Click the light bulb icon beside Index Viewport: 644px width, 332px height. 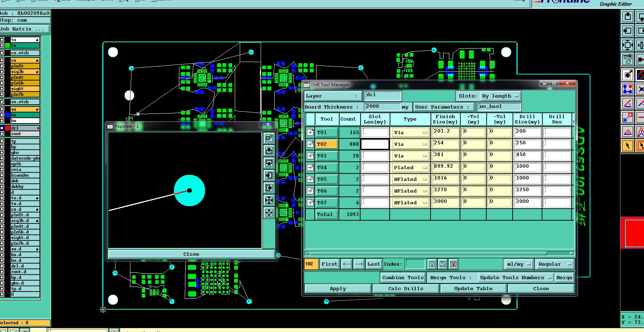click(x=432, y=264)
